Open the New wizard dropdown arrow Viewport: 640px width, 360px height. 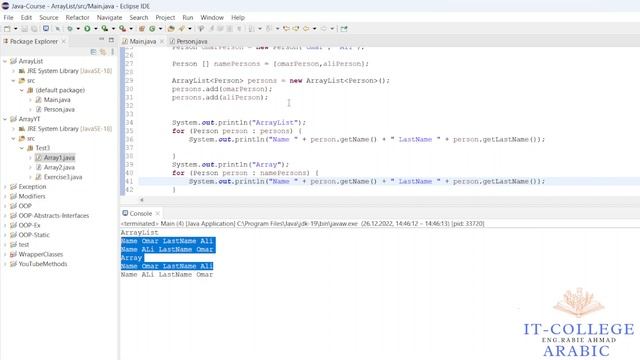click(x=16, y=29)
